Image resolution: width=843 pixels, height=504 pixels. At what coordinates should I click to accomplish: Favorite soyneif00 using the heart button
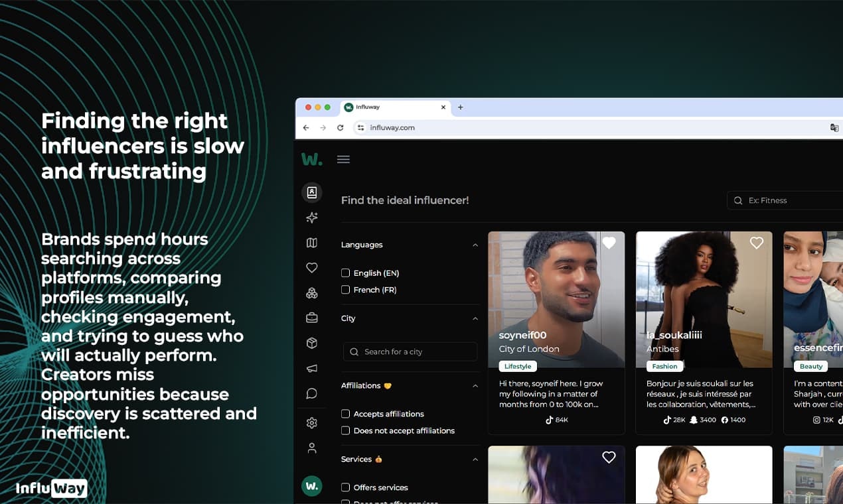609,243
